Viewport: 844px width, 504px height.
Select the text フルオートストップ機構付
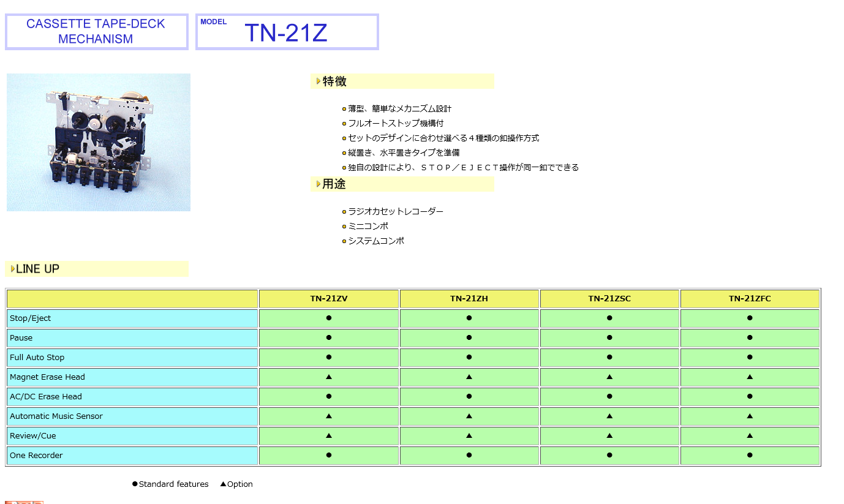pyautogui.click(x=396, y=123)
